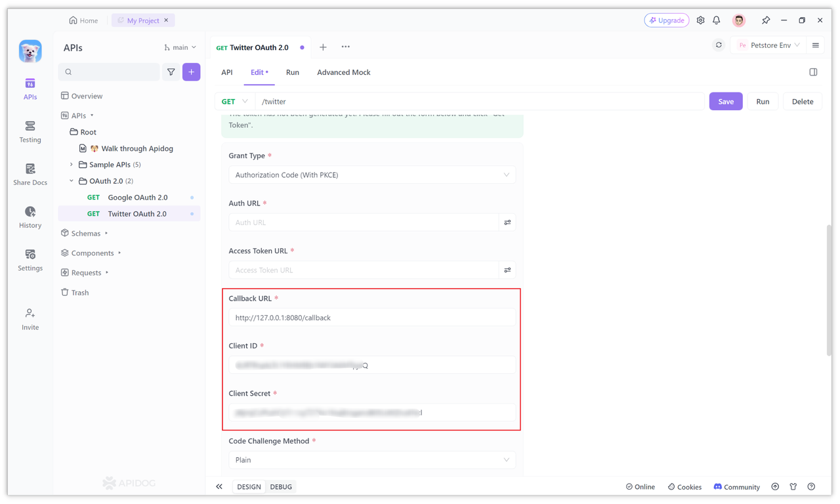Click the /twitter path field

(479, 102)
